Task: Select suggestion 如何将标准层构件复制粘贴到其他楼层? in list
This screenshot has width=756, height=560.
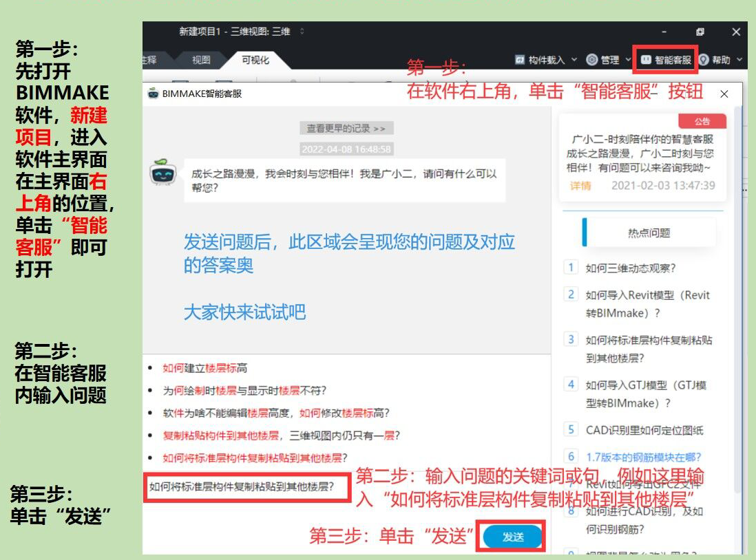Action: [x=255, y=457]
